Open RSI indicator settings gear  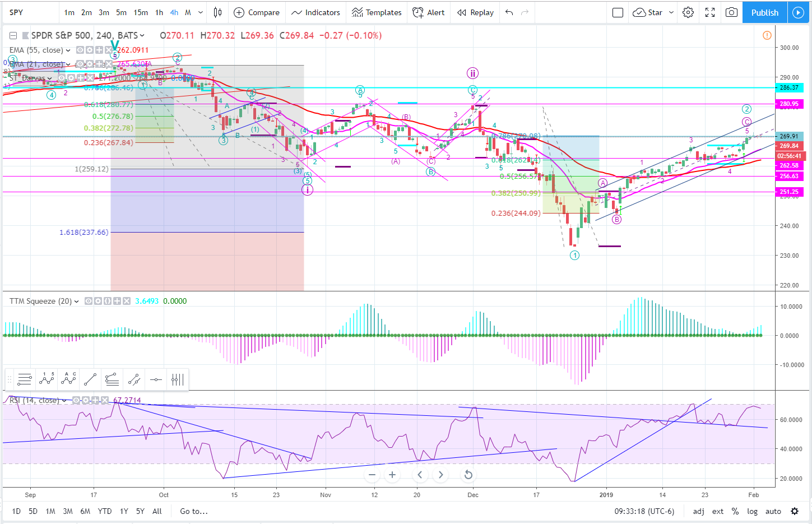85,400
